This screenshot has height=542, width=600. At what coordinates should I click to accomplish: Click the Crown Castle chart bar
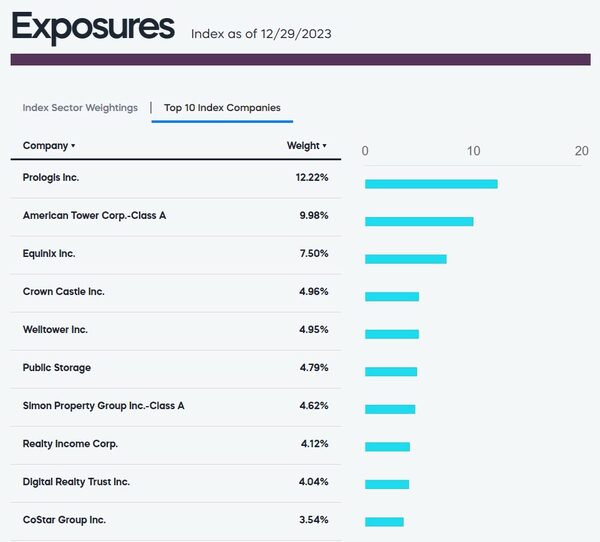coord(392,297)
